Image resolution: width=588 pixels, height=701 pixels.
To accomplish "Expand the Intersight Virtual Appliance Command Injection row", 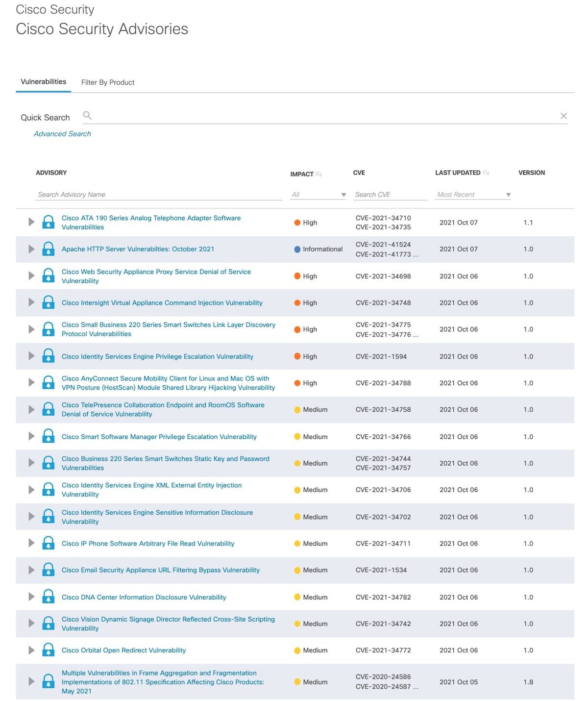I will [x=31, y=302].
